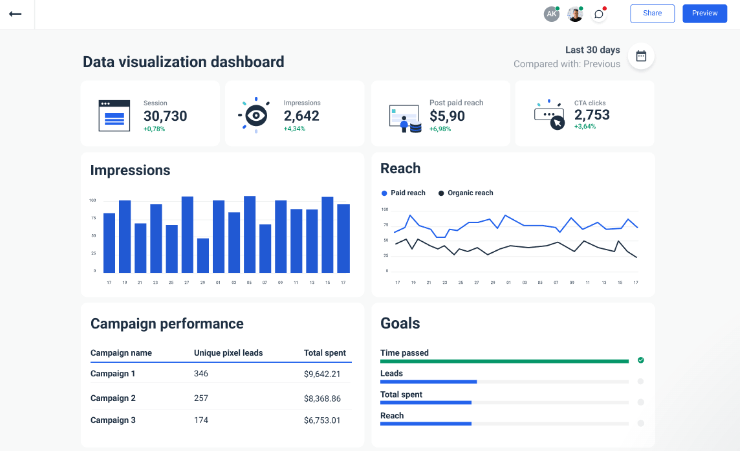740x451 pixels.
Task: Expand the Last 30 days period selector
Action: click(x=592, y=50)
